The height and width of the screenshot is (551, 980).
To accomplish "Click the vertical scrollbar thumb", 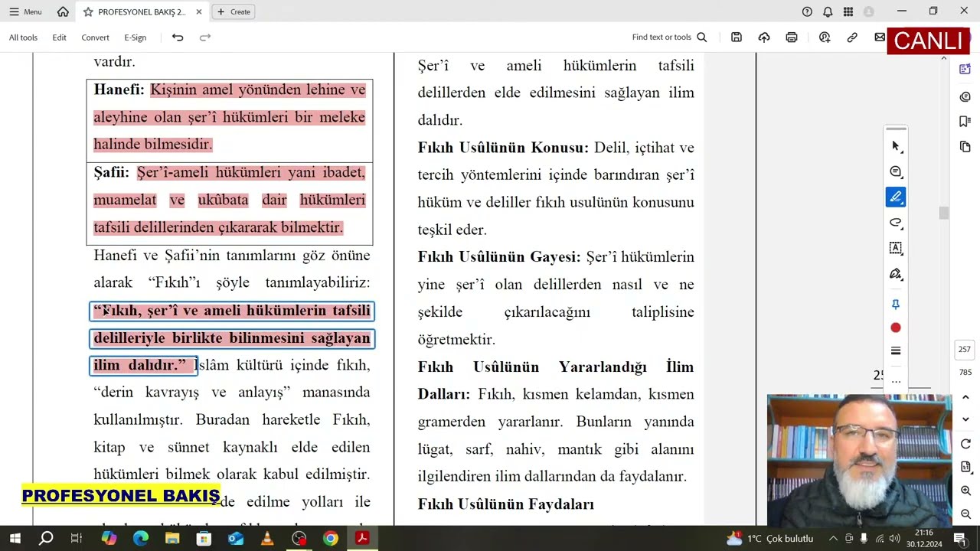I will point(944,214).
